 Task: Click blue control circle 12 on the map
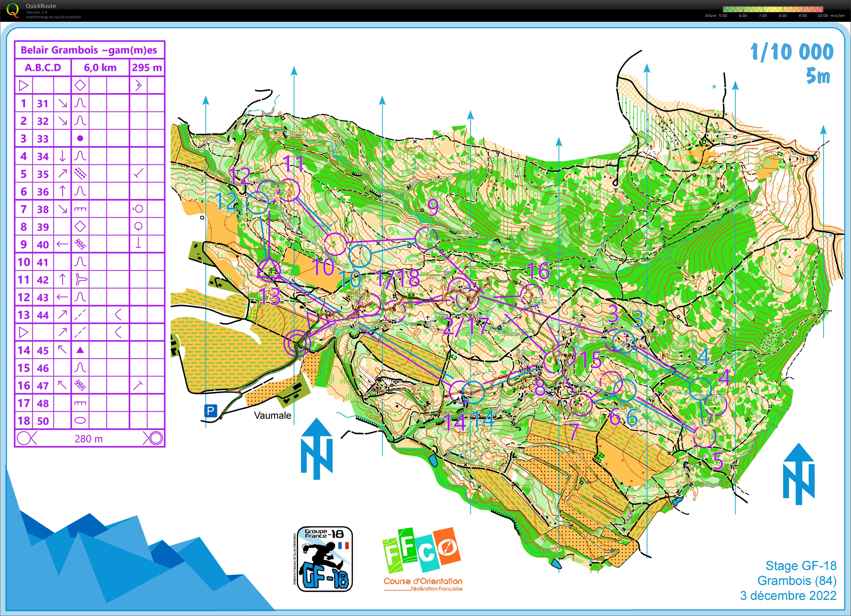[258, 203]
